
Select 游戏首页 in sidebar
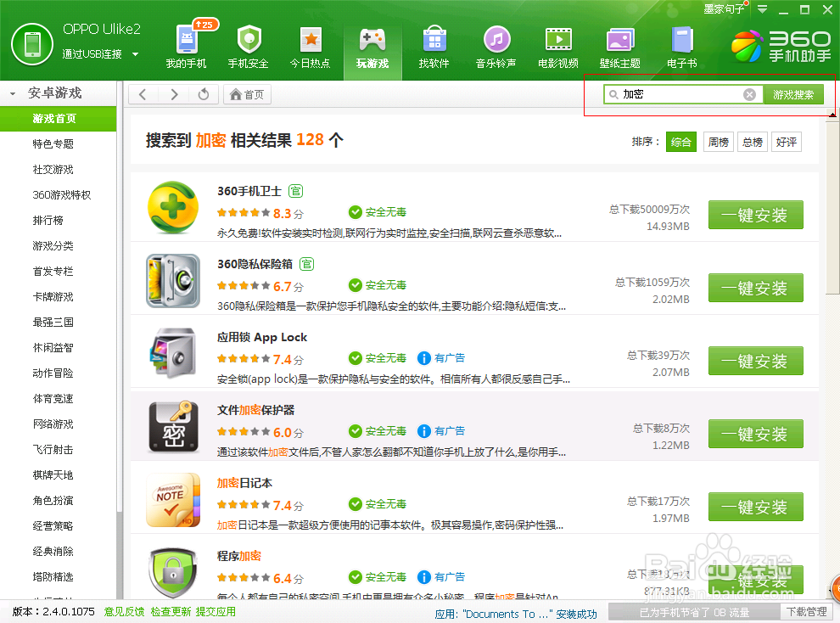click(x=58, y=118)
